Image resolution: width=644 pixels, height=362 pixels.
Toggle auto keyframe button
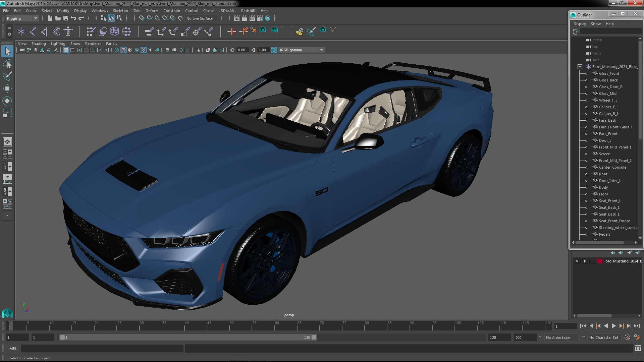pos(627,338)
